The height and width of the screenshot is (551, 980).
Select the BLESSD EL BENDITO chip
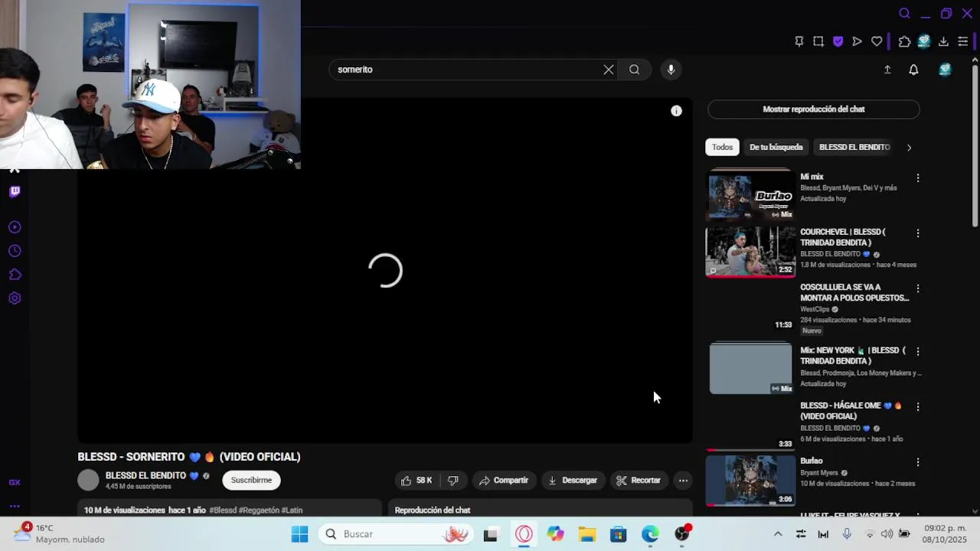point(854,147)
